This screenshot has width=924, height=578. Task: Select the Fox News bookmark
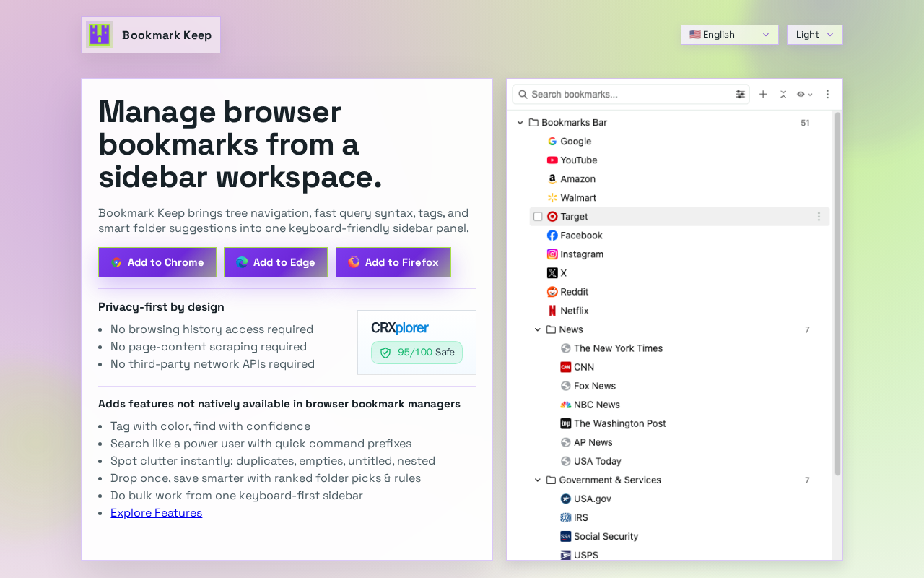[594, 386]
